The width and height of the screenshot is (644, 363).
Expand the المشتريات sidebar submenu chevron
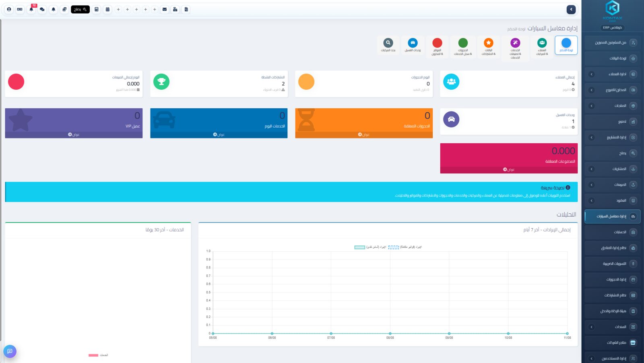coord(591,169)
